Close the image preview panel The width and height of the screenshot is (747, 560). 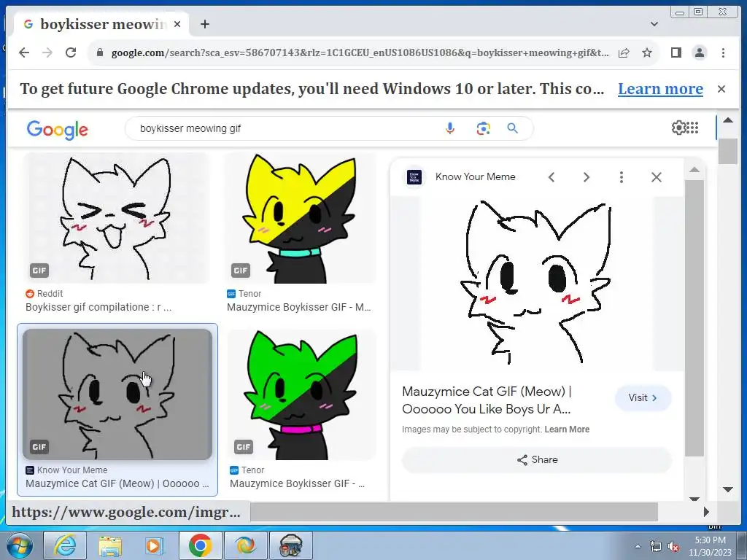click(657, 177)
